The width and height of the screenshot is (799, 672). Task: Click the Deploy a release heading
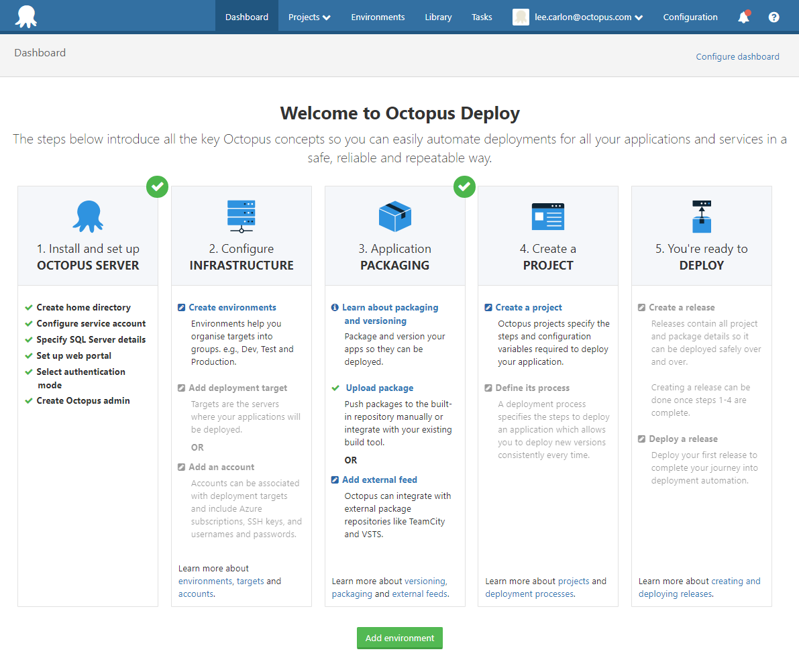pos(684,439)
